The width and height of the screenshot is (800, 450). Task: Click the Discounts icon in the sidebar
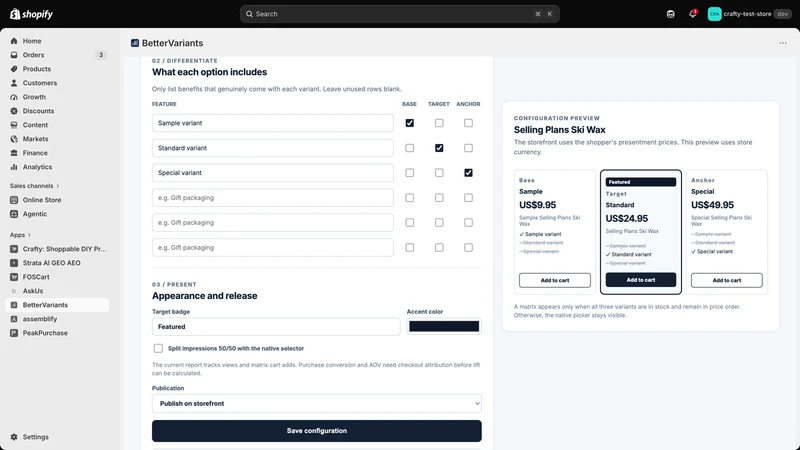coord(14,111)
